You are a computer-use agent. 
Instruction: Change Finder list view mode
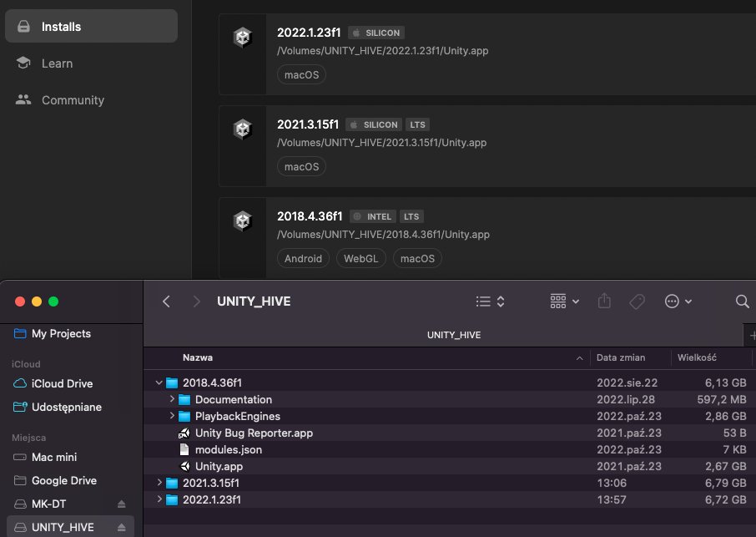(x=490, y=301)
